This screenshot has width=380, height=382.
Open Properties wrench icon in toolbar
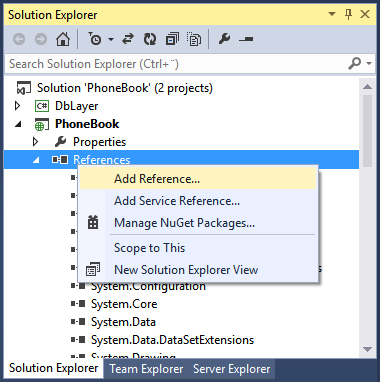224,39
